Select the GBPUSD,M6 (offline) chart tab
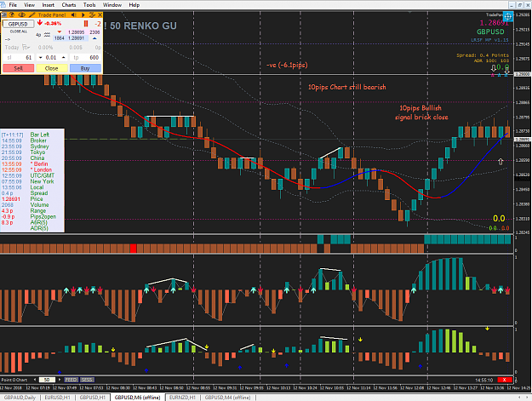Screen dimensions: 532x401 [x=137, y=398]
